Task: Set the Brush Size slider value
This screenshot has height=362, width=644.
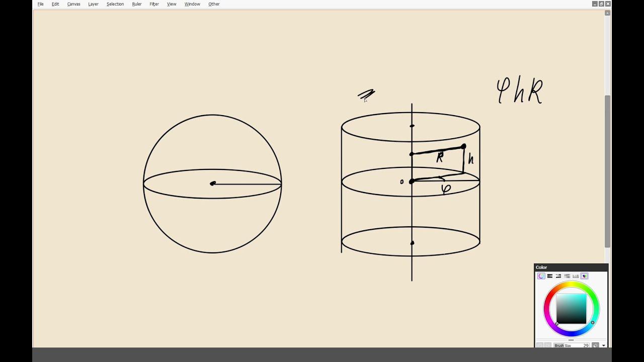Action: (572, 345)
